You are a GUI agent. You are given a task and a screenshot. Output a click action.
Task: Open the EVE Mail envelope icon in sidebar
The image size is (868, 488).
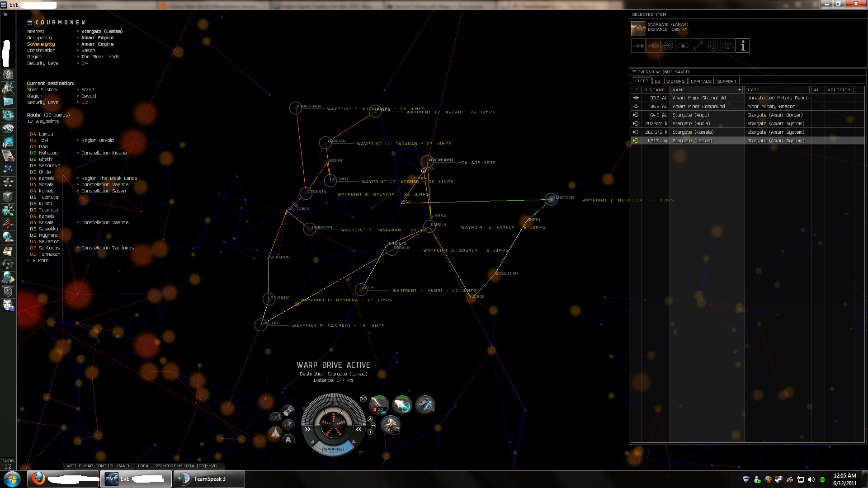[x=8, y=102]
